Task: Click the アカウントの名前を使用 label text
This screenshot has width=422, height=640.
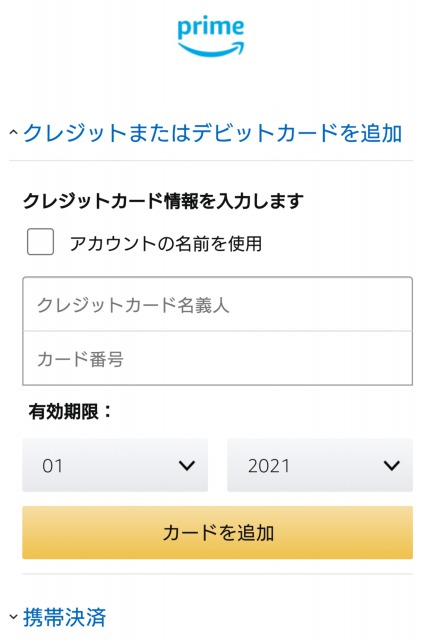Action: coord(166,244)
